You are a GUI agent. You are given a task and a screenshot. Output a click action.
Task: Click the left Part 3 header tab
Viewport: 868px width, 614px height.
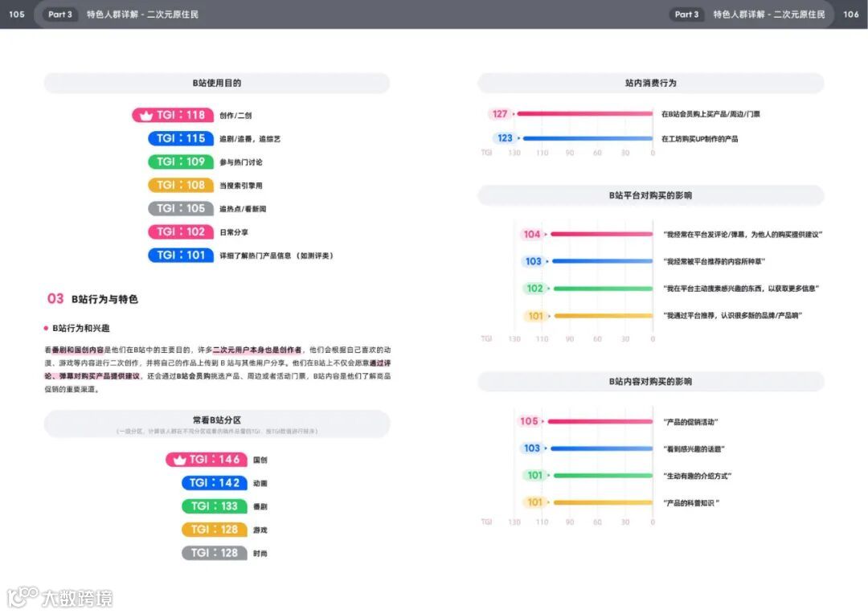click(59, 14)
